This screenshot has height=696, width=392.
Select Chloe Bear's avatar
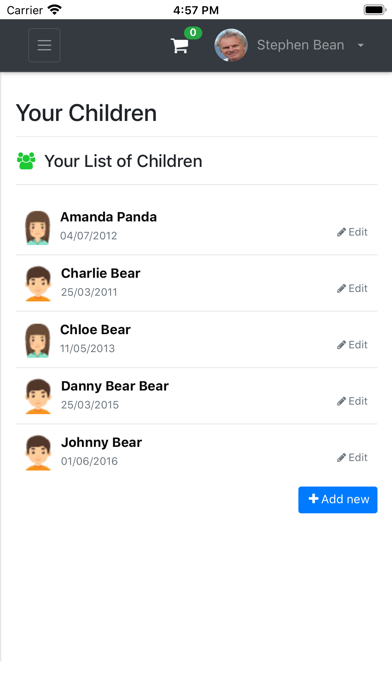38,340
